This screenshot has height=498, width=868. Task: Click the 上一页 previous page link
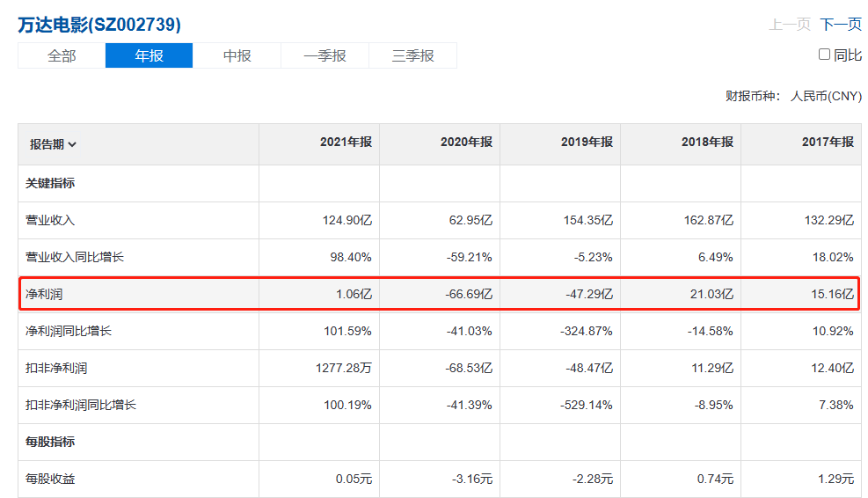pyautogui.click(x=789, y=25)
